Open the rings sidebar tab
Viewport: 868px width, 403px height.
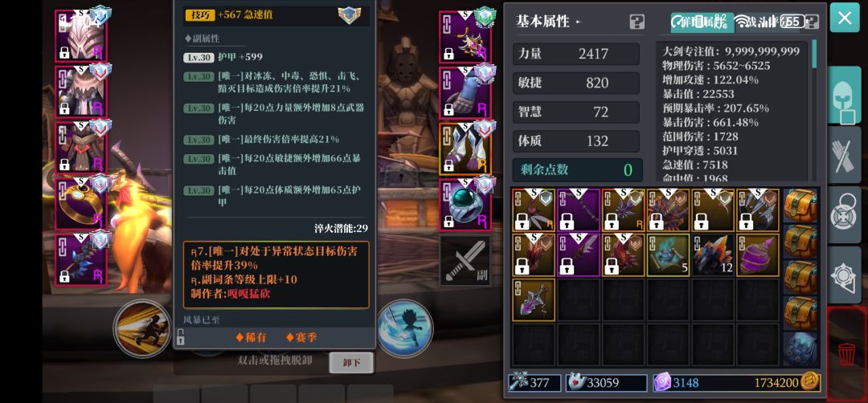coord(845,215)
